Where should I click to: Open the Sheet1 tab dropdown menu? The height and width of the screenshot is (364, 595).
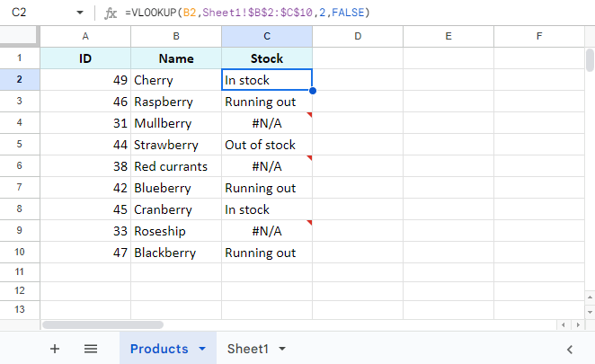tap(282, 349)
